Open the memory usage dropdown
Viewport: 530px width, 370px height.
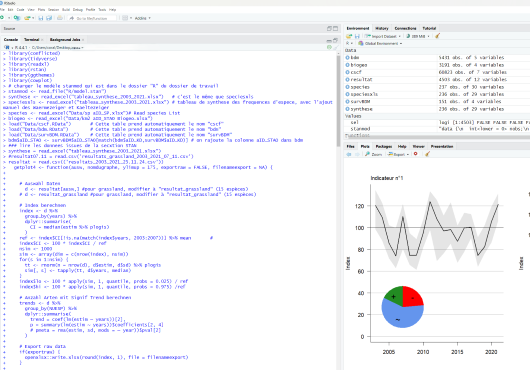[x=418, y=36]
